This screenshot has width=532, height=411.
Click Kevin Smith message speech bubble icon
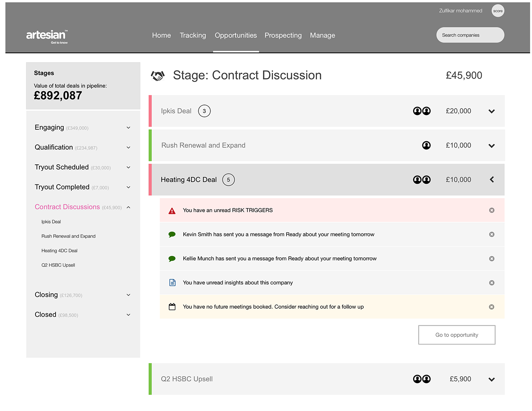[172, 235]
